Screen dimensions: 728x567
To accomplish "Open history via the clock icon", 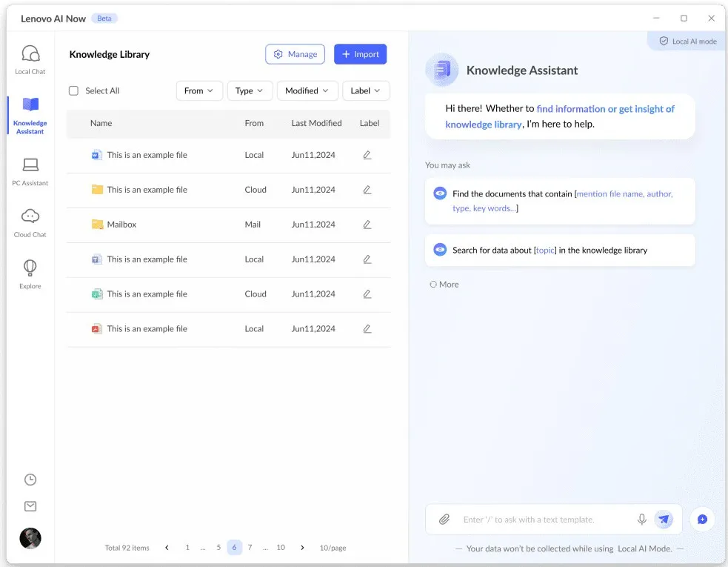I will pos(30,480).
